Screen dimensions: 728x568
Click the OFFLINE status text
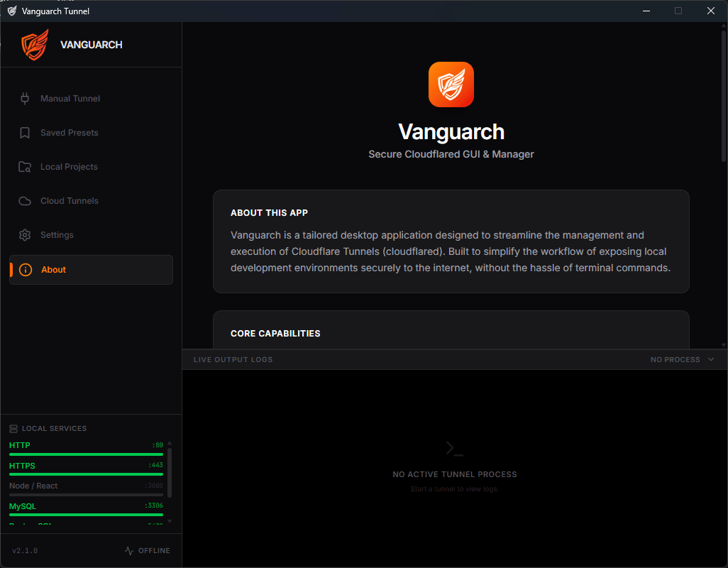(154, 551)
